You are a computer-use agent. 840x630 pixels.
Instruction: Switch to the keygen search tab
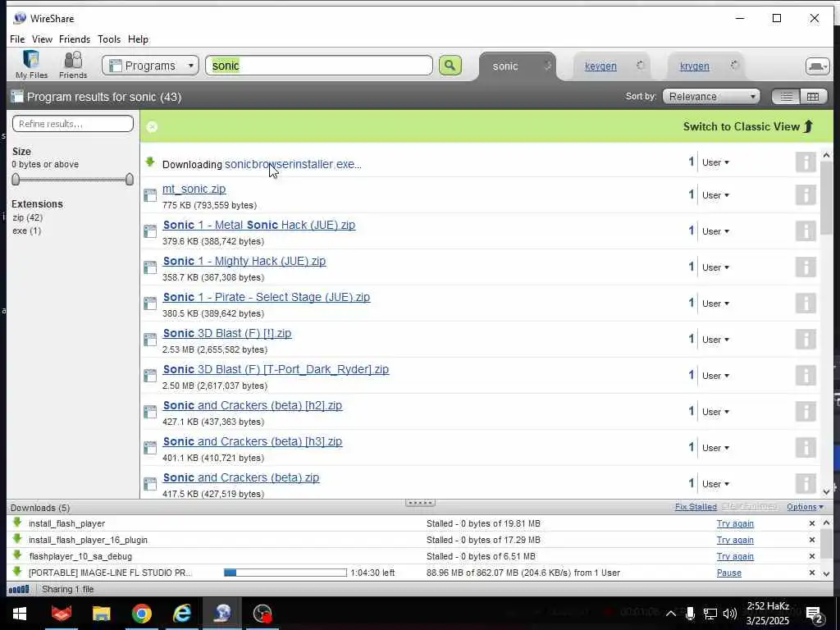pyautogui.click(x=600, y=66)
